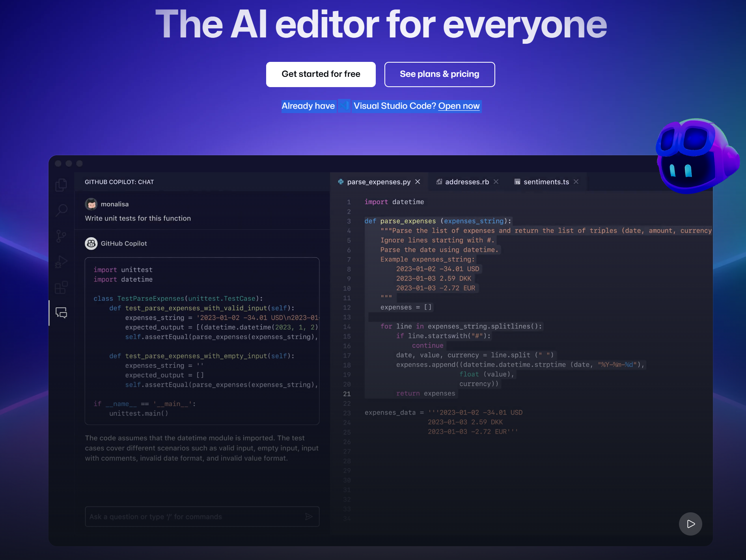Click the 'The AI editor for everyone' heading
Viewport: 746px width, 560px height.
click(381, 24)
